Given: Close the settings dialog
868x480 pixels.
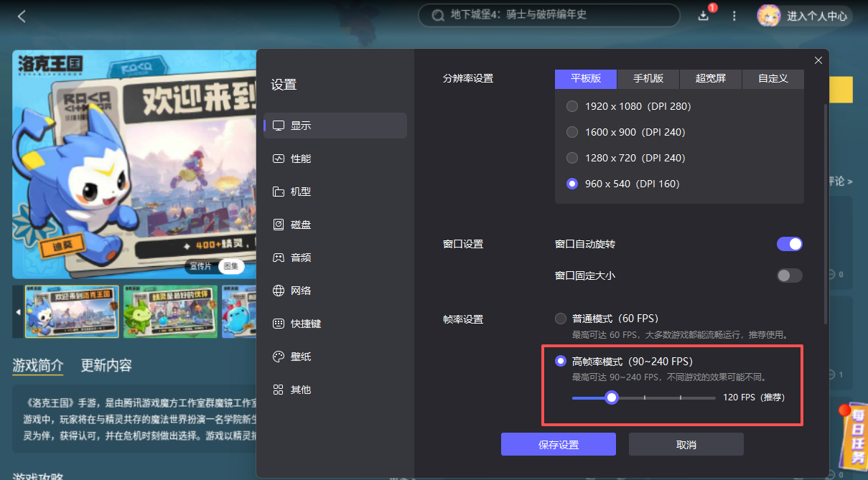Looking at the screenshot, I should pyautogui.click(x=818, y=60).
